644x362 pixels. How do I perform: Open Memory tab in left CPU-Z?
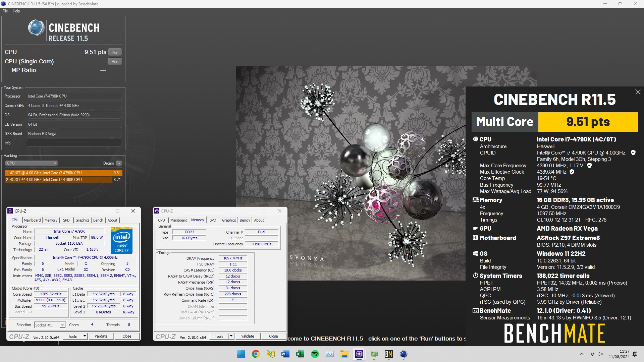pyautogui.click(x=51, y=220)
